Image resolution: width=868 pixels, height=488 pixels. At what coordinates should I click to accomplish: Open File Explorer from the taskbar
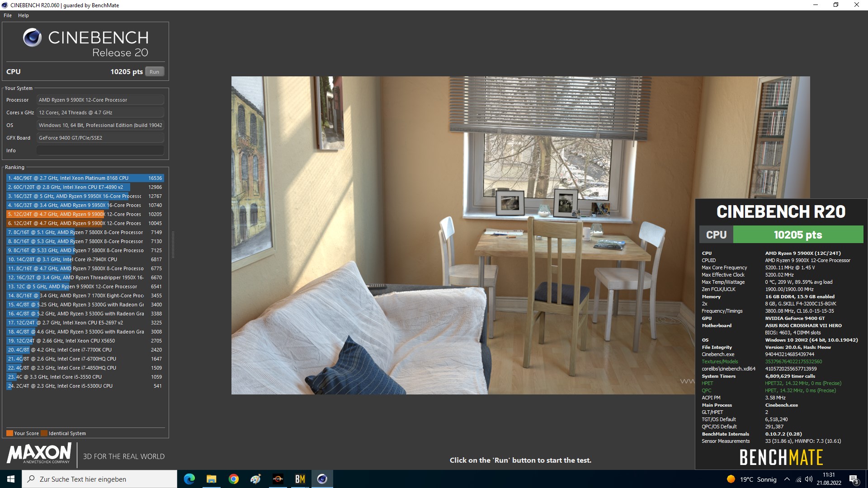(212, 479)
